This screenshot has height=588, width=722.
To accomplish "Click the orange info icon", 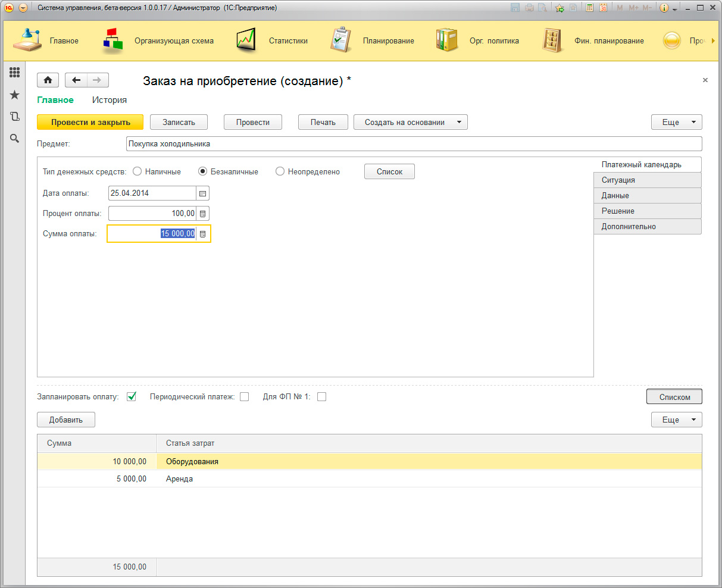I will coord(664,8).
